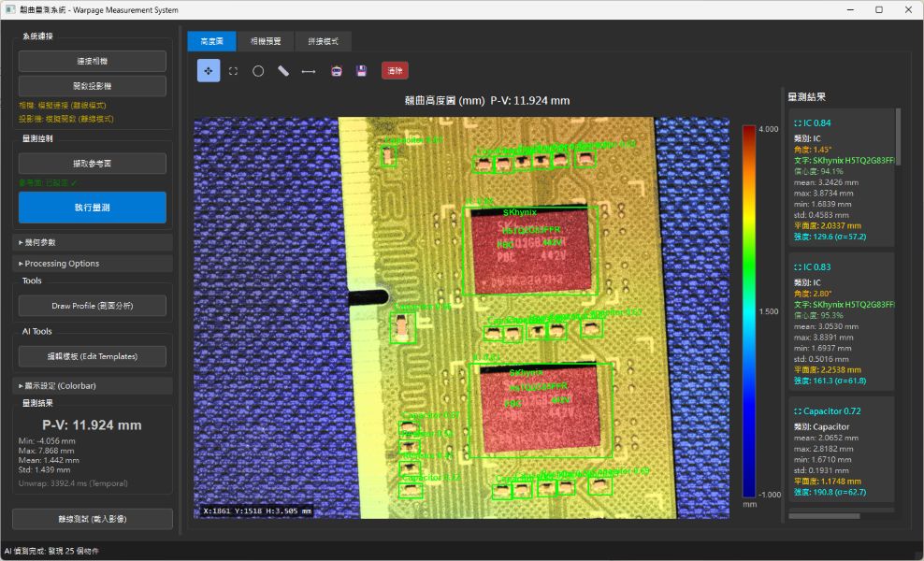Click the robot AI detection icon
Screen dimensions: 924x561
[336, 71]
